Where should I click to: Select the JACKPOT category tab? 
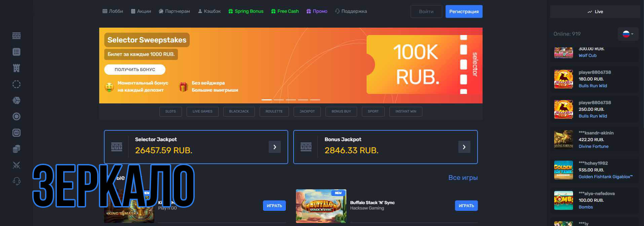307,111
